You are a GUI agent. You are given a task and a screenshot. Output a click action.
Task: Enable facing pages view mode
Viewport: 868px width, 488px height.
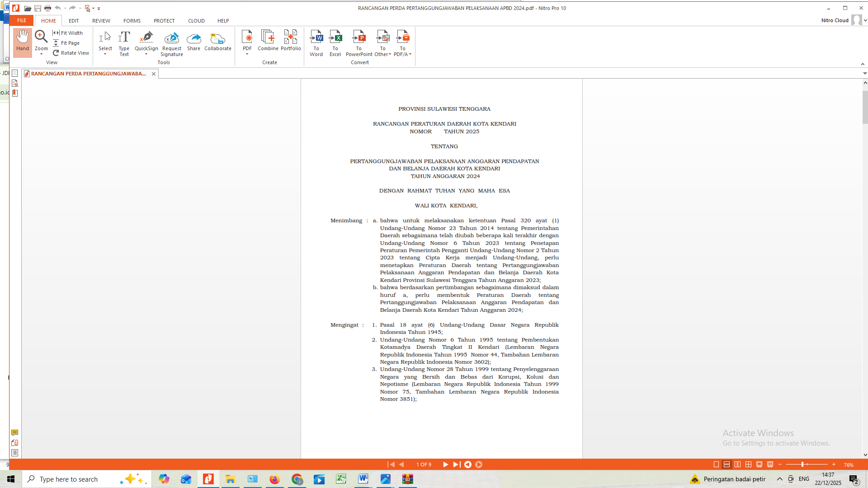pos(738,465)
